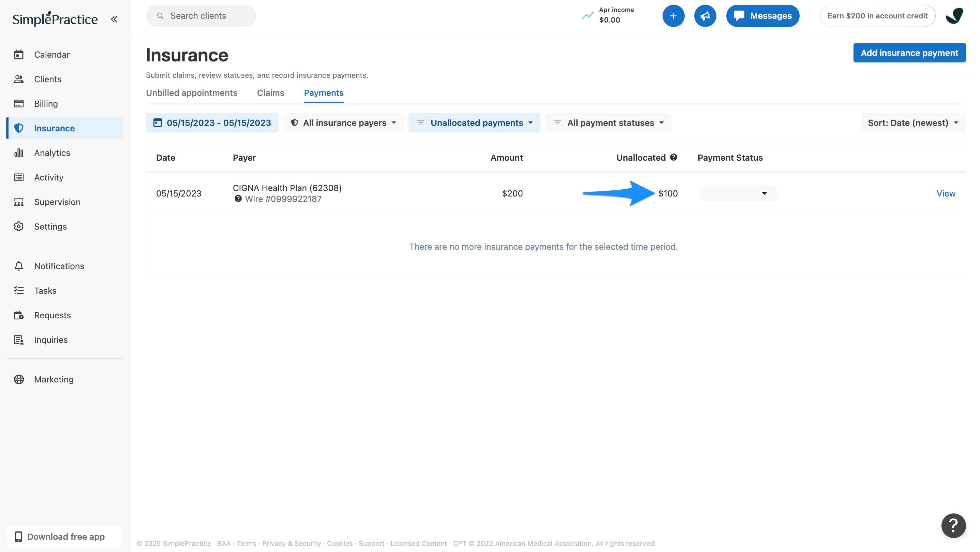The height and width of the screenshot is (552, 980).
Task: Click the Apr income trend icon
Action: [588, 16]
